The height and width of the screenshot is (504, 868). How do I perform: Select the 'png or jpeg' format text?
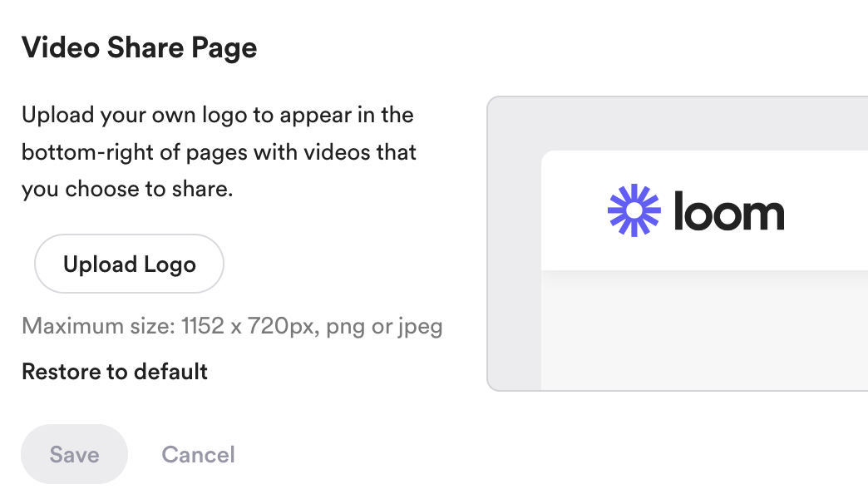pyautogui.click(x=384, y=327)
